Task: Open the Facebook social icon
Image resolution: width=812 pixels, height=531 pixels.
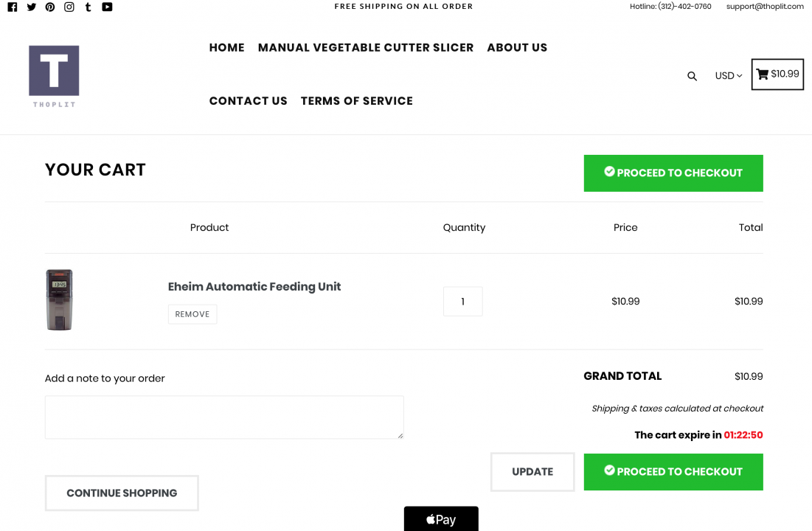Action: click(x=13, y=7)
